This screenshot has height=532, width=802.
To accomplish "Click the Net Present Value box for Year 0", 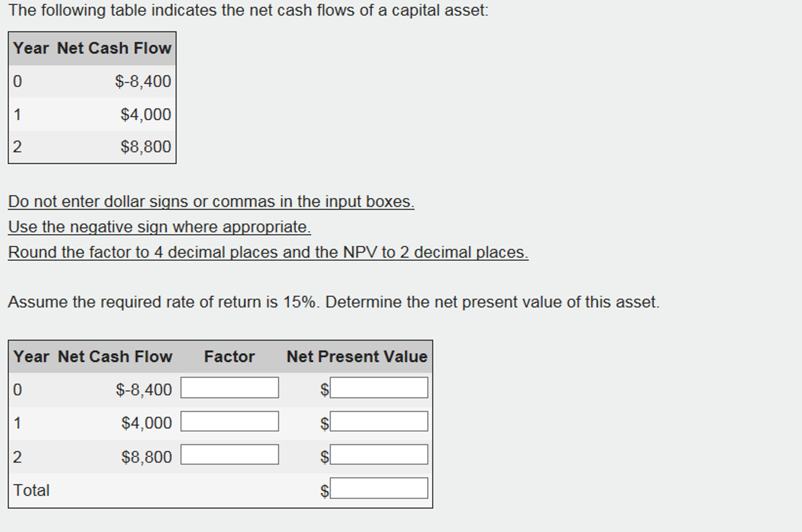I will (379, 388).
